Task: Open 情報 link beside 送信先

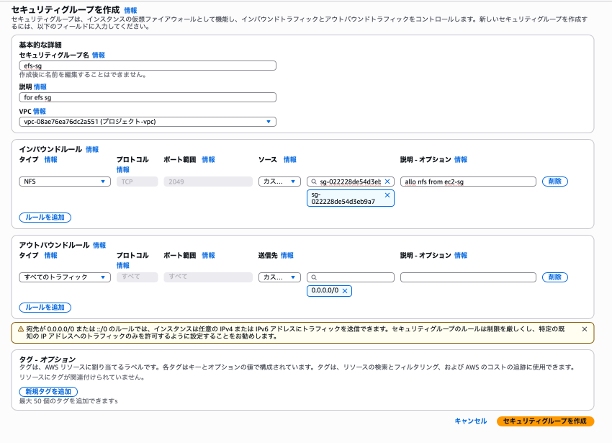Action: 287,255
